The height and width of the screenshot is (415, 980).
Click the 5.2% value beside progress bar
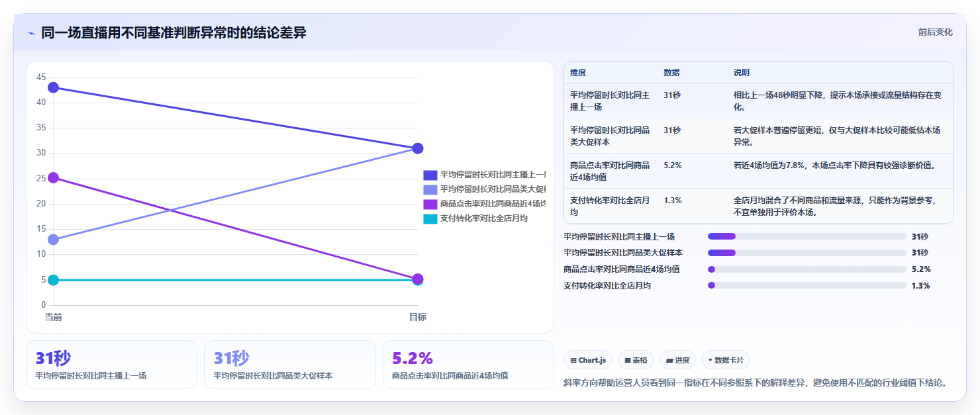point(921,269)
